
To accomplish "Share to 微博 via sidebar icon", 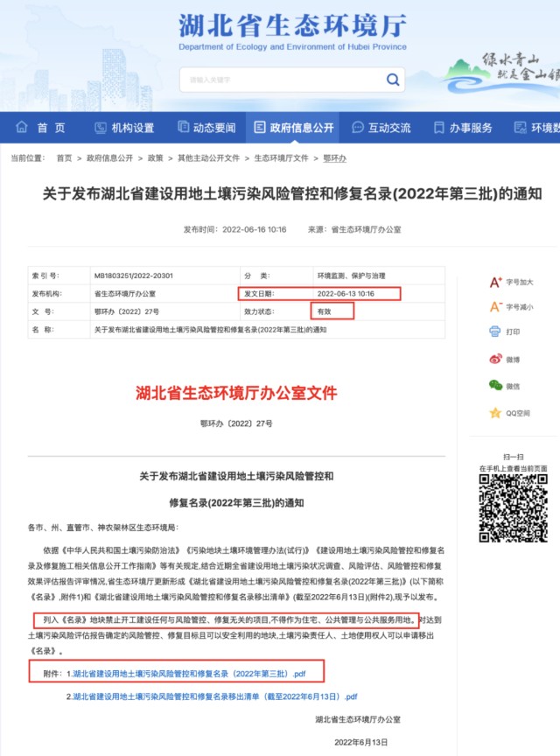I will click(x=495, y=359).
